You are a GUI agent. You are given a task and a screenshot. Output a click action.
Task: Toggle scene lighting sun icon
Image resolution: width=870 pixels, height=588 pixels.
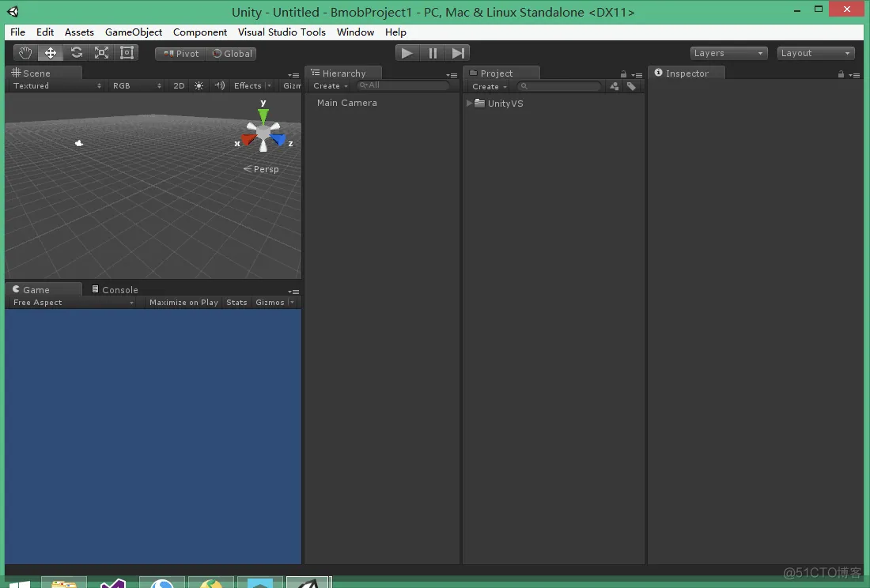click(199, 86)
